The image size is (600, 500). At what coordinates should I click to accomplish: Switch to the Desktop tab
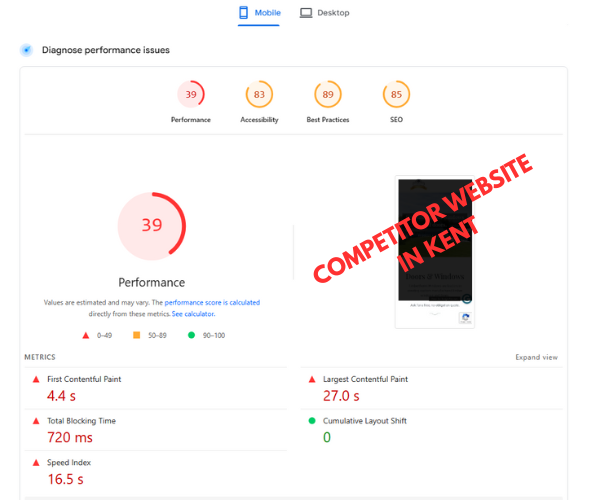click(324, 13)
